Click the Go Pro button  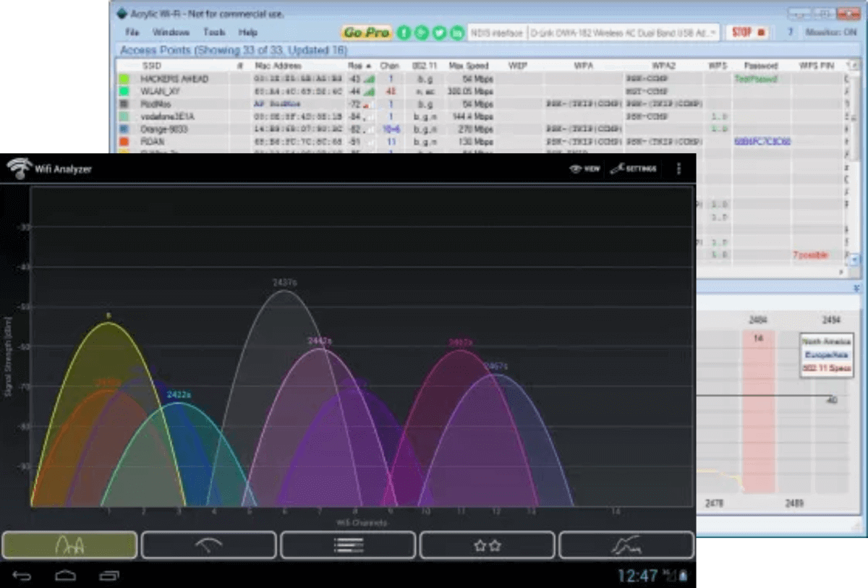pyautogui.click(x=366, y=33)
